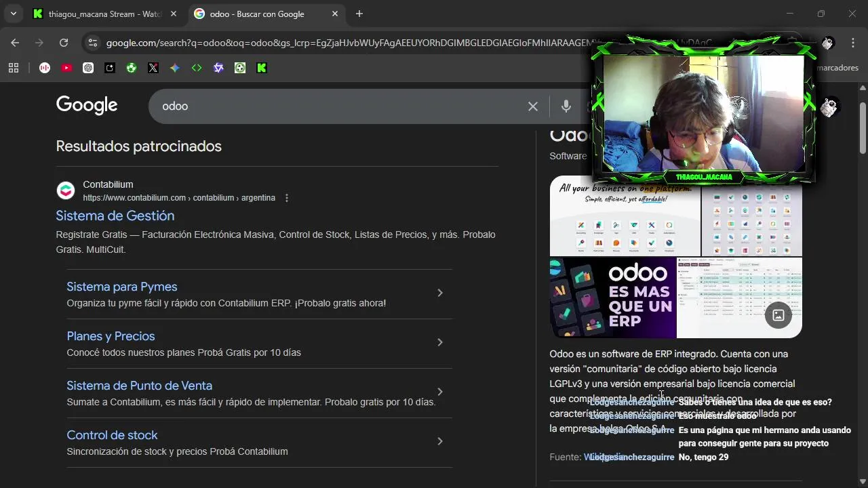Expand the Sistema de Punto de Venta chevron
The width and height of the screenshot is (868, 488).
[440, 392]
